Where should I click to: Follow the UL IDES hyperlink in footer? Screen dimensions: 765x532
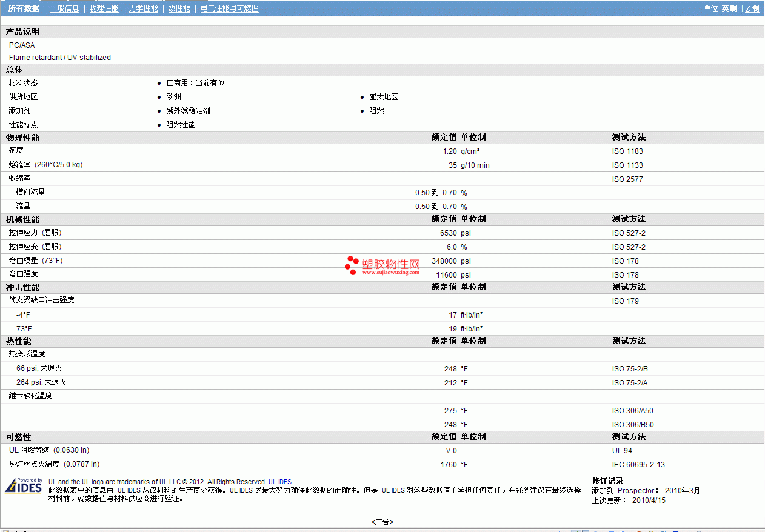(x=280, y=482)
